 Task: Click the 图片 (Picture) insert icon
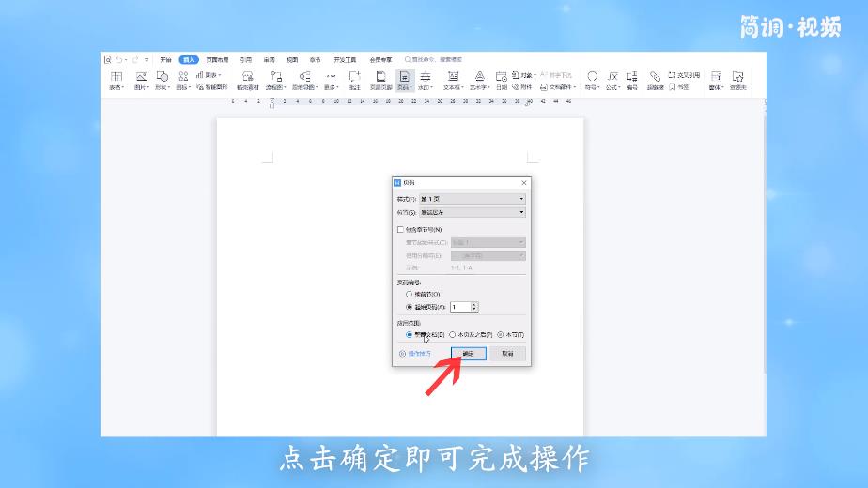pyautogui.click(x=141, y=79)
